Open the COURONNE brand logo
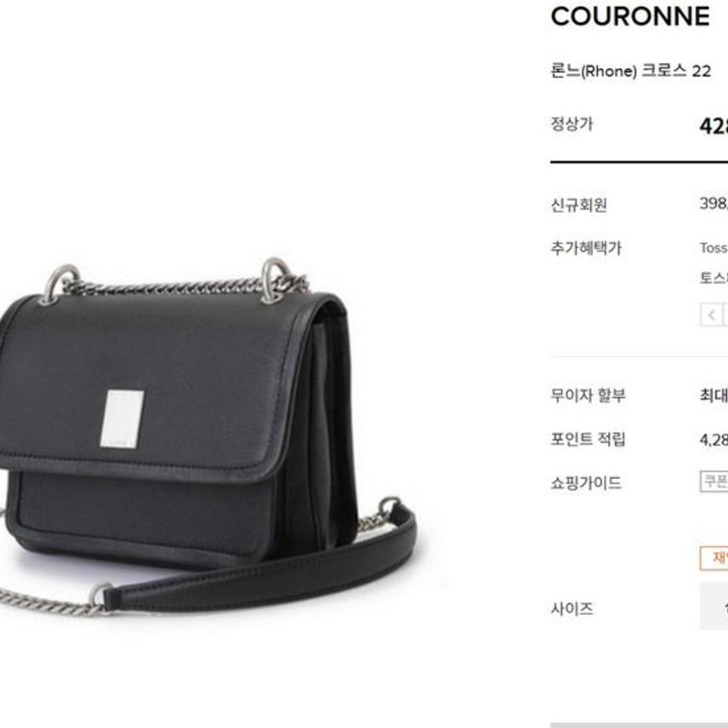The height and width of the screenshot is (728, 728). (x=630, y=17)
